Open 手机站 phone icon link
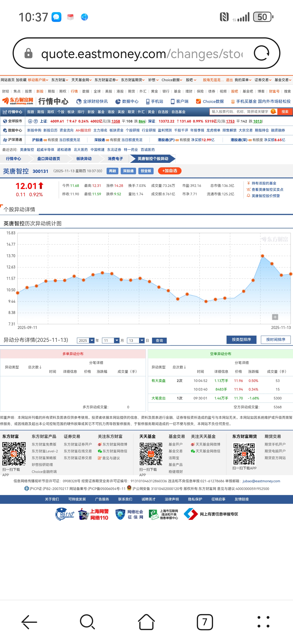 click(154, 101)
